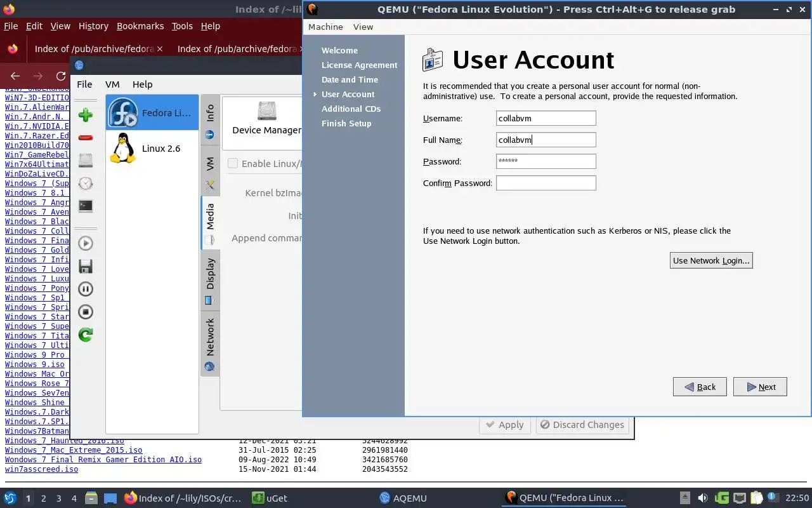Click the hard drive icon in AQEMU toolbar
This screenshot has height=508, width=812.
pos(86,161)
